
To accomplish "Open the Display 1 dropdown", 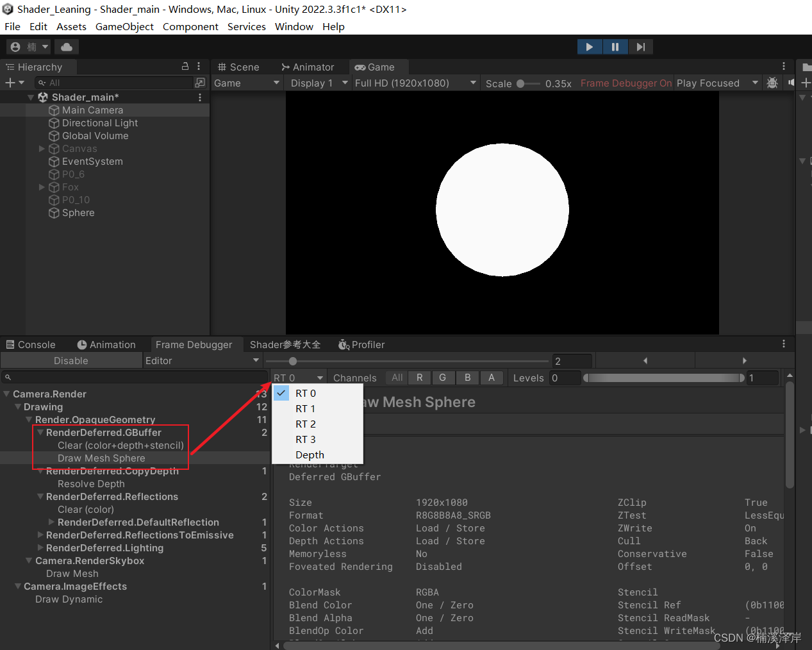I will 317,83.
